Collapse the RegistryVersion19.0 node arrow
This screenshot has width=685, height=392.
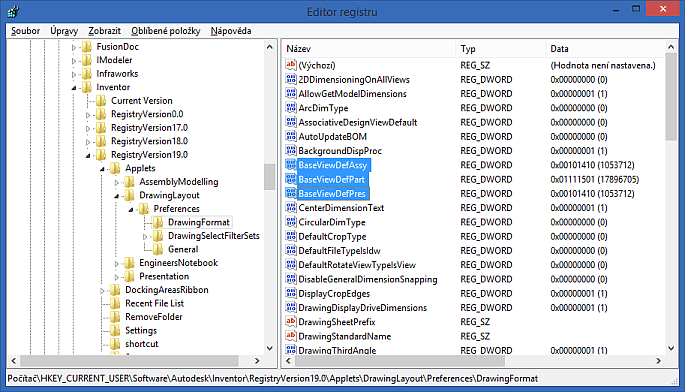coord(88,156)
